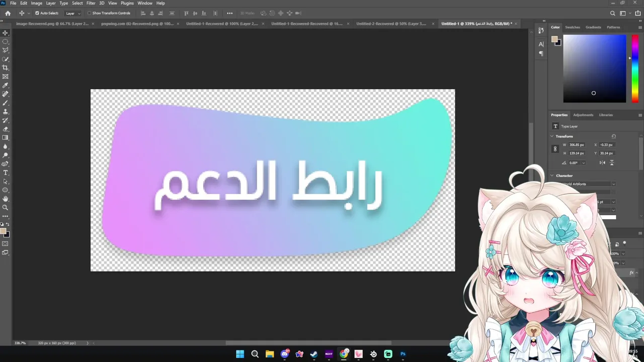The image size is (644, 362).
Task: Click Flip horizontal in Transform section
Action: [603, 163]
